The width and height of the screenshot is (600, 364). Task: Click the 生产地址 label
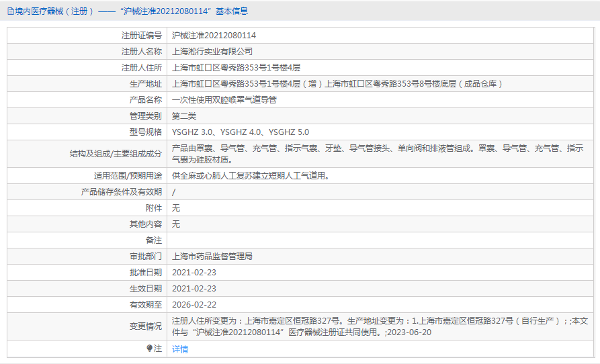point(146,84)
